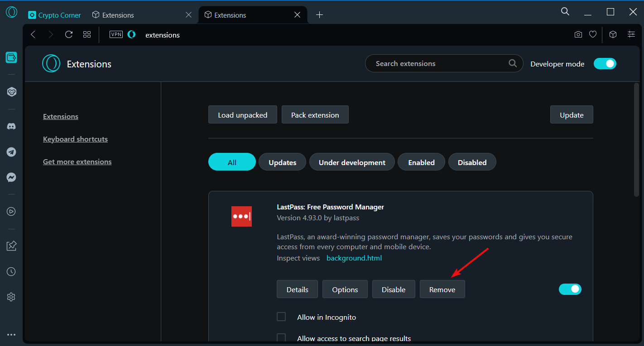644x346 pixels.
Task: Click the VPN badge in address bar
Action: (x=116, y=34)
